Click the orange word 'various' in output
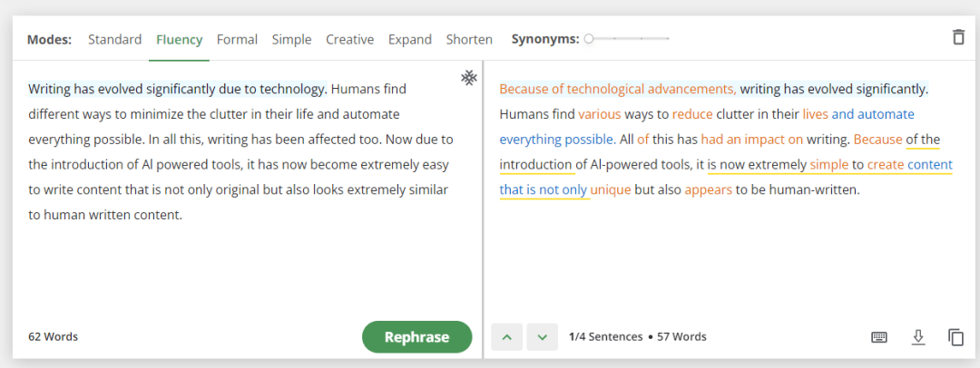This screenshot has width=980, height=368. (x=600, y=114)
